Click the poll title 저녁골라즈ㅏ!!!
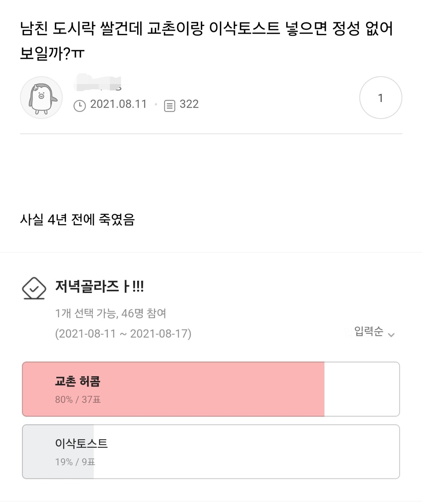The image size is (422, 504). (x=100, y=287)
